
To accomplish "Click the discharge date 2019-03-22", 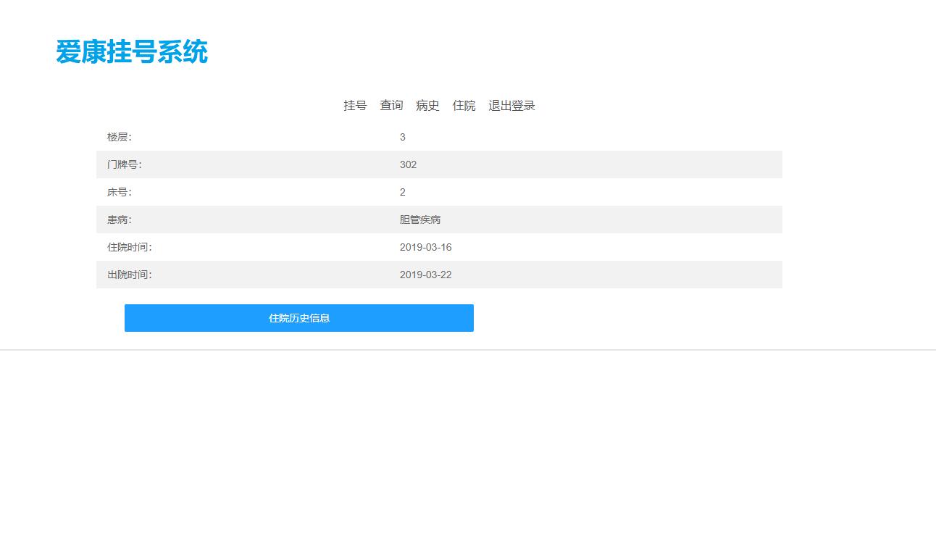I will [x=426, y=275].
